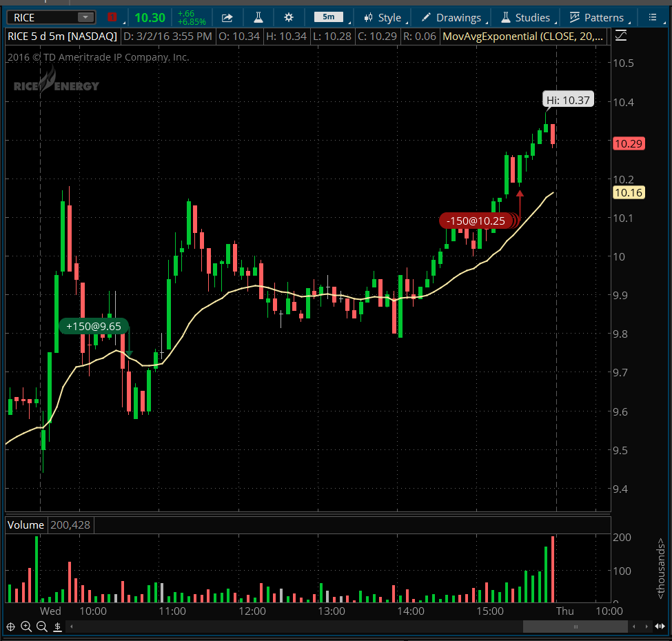The height and width of the screenshot is (641, 672).
Task: Click the +6.85% percent change text
Action: coord(192,22)
